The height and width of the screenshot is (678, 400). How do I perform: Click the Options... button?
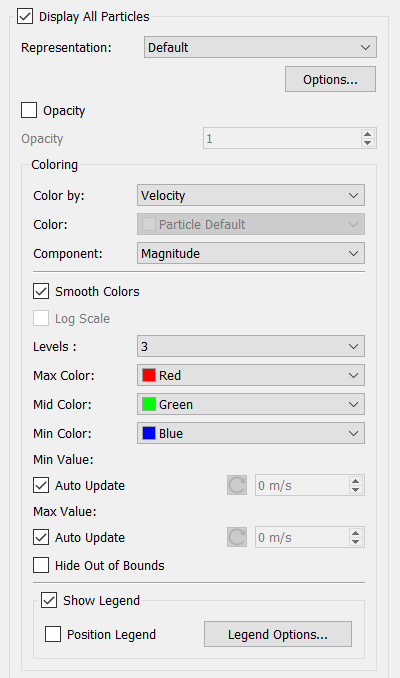tap(330, 79)
